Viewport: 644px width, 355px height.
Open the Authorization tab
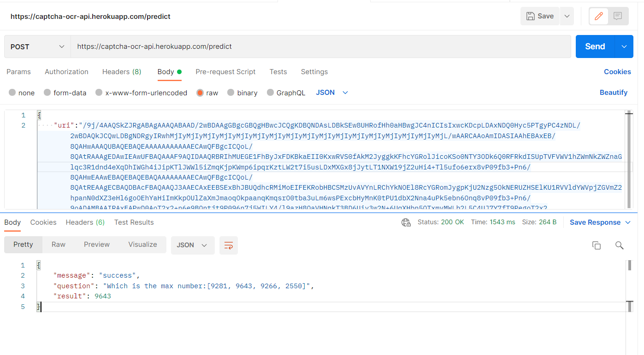tap(66, 72)
